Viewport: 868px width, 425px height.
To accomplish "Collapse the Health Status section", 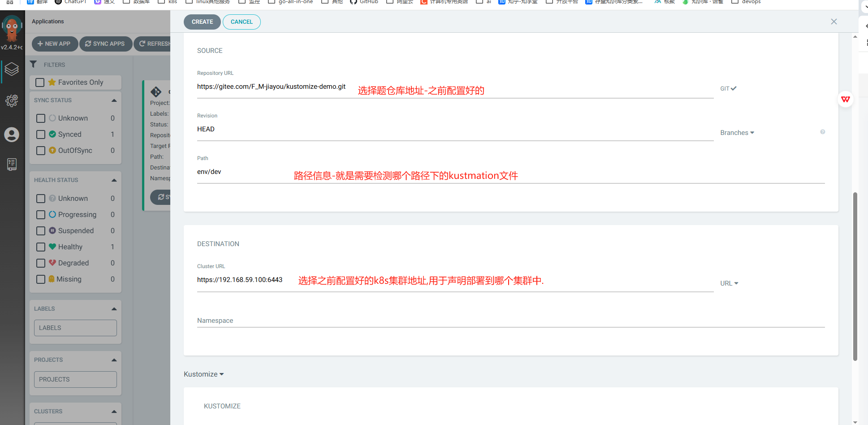I will [114, 180].
